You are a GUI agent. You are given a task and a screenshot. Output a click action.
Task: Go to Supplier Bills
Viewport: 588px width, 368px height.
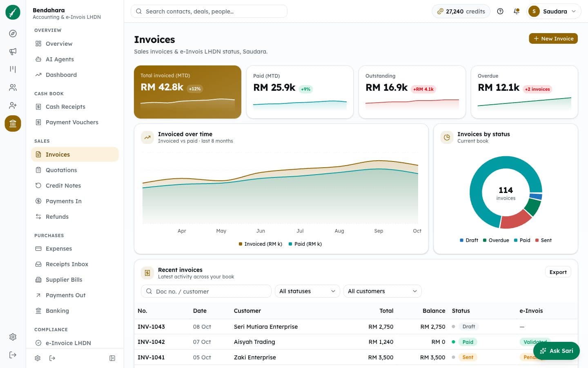[75, 280]
